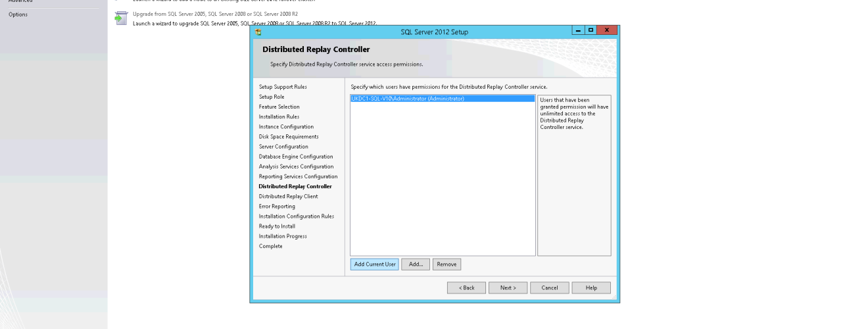Cancel the SQL Server setup

tap(550, 288)
